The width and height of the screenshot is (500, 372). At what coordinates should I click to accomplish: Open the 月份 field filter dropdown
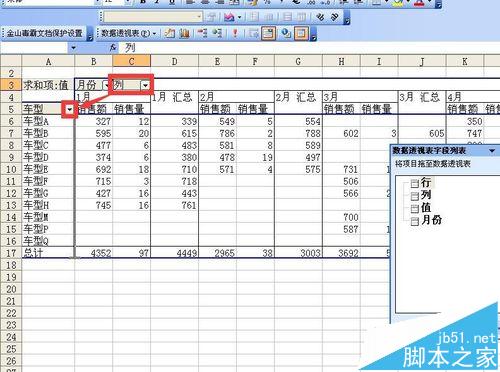click(106, 85)
